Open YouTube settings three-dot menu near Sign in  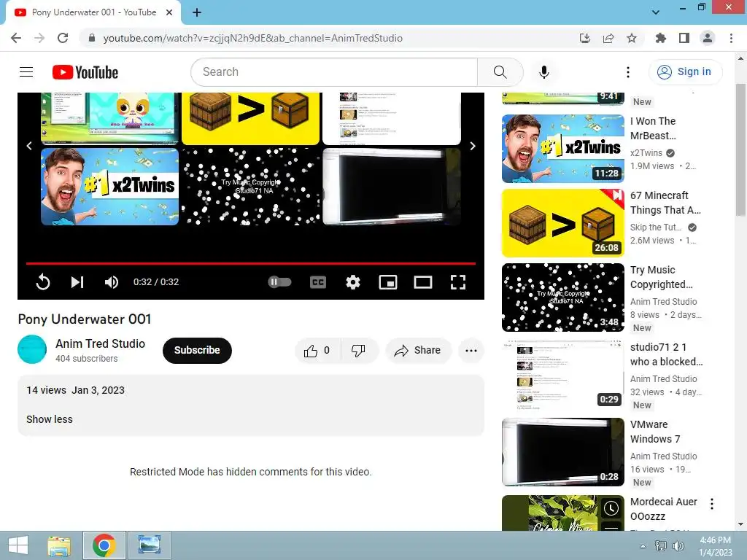628,72
